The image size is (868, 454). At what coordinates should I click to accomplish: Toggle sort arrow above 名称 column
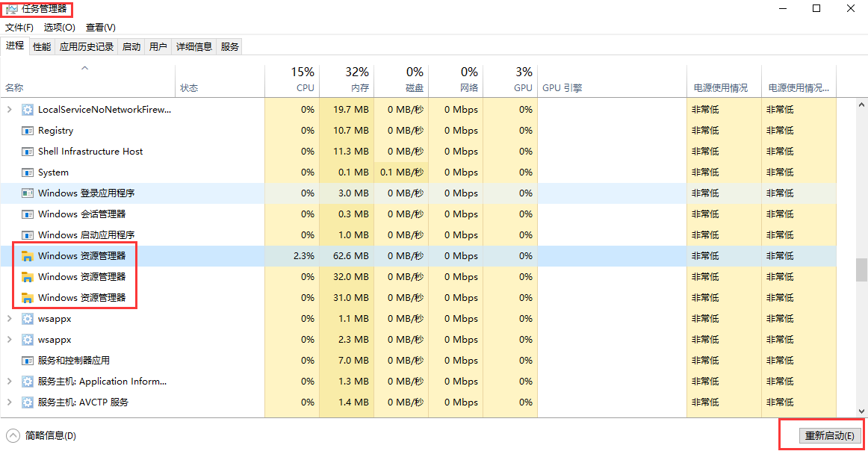pos(84,68)
